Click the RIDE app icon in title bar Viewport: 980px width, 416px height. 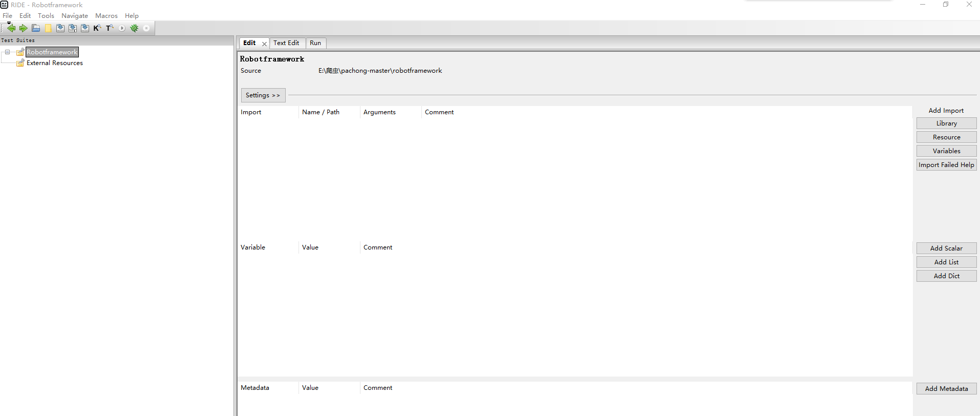click(x=4, y=5)
